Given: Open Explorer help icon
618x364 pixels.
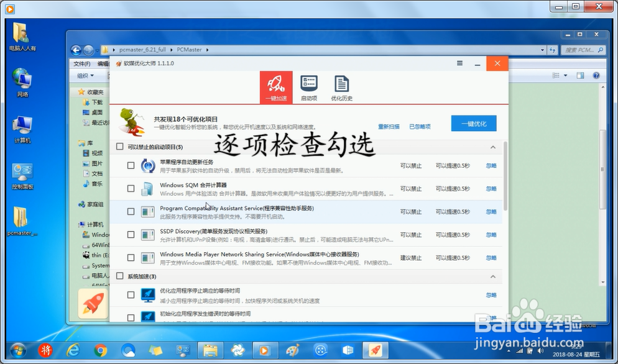Looking at the screenshot, I should 596,76.
